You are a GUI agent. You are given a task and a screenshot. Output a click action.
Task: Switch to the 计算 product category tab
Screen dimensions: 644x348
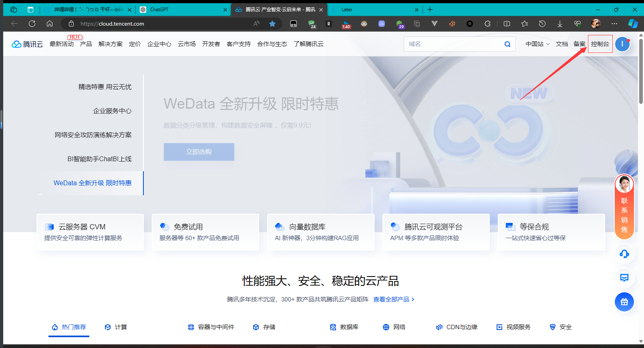pyautogui.click(x=116, y=327)
